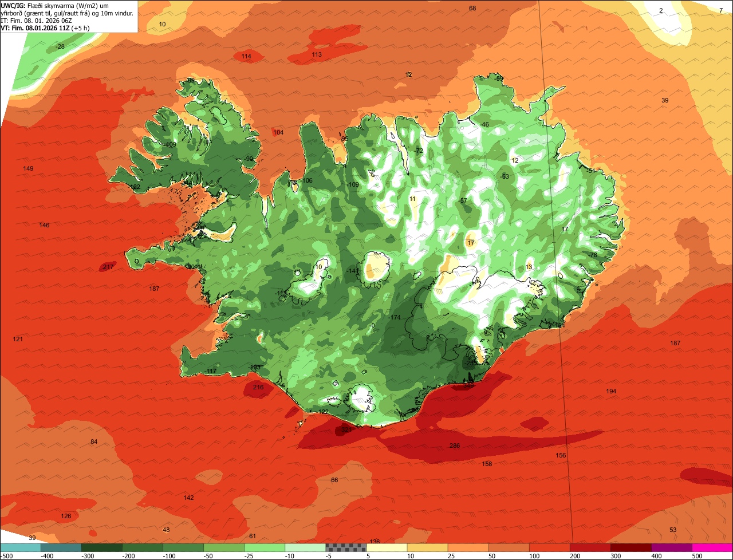Click the '-300' legend label
The height and width of the screenshot is (560, 733).
pyautogui.click(x=88, y=555)
